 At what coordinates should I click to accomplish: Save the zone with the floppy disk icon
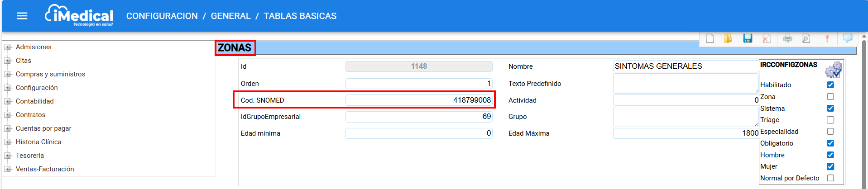click(748, 38)
